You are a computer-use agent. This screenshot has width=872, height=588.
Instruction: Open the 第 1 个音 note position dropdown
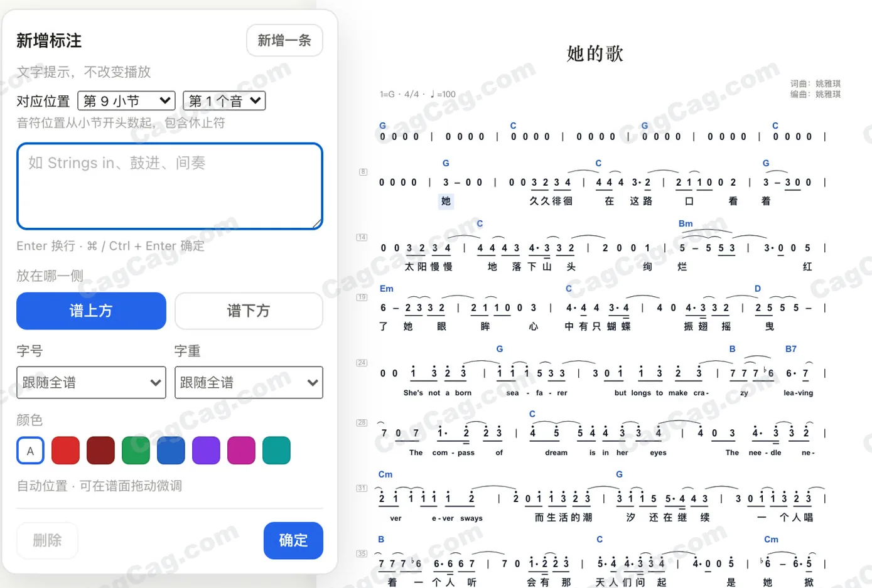tap(224, 100)
